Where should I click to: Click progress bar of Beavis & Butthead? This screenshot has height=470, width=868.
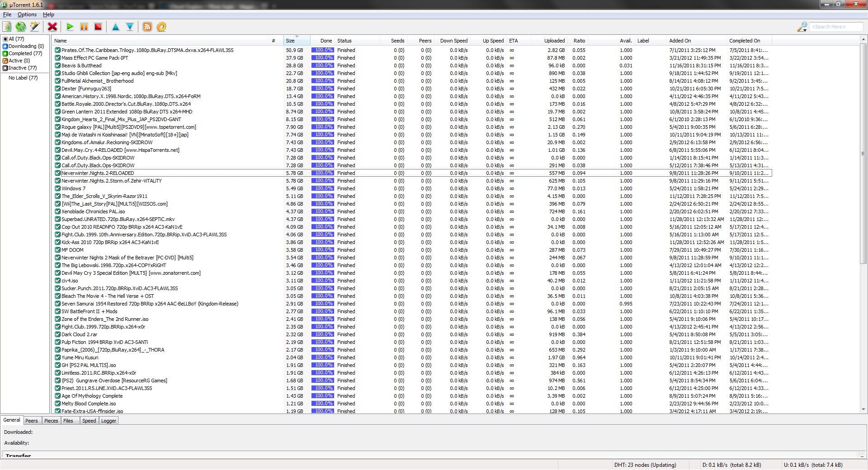pos(322,66)
